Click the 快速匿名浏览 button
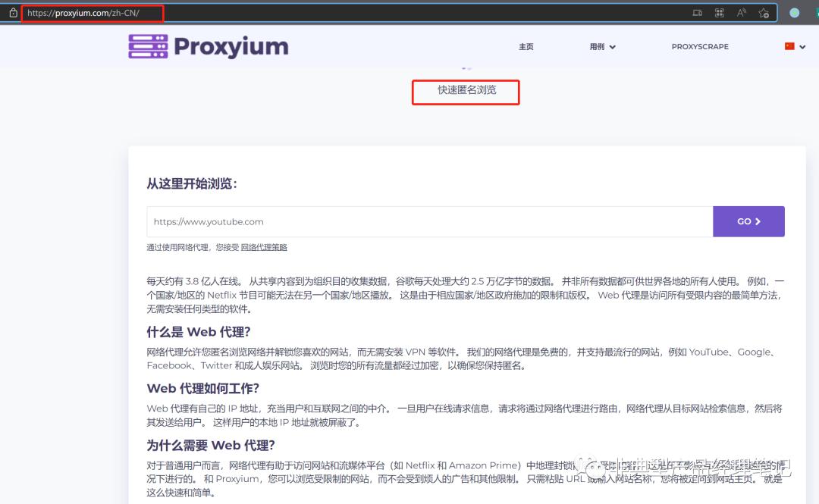The image size is (819, 504). click(x=465, y=92)
